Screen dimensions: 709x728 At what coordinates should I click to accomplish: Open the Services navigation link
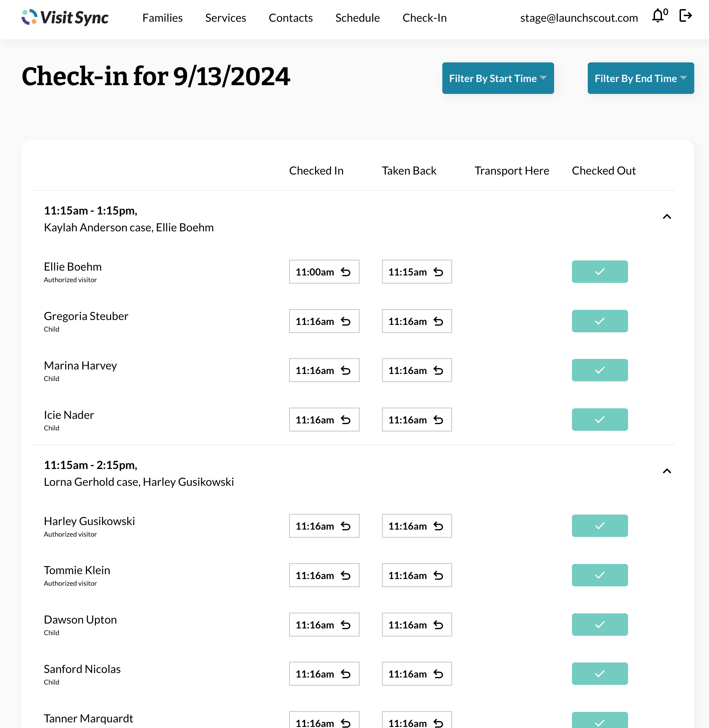tap(225, 18)
